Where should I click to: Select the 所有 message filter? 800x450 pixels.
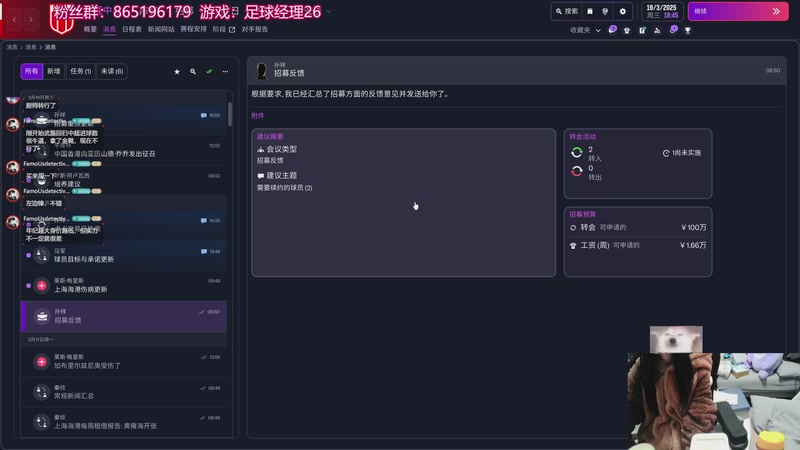tap(31, 71)
